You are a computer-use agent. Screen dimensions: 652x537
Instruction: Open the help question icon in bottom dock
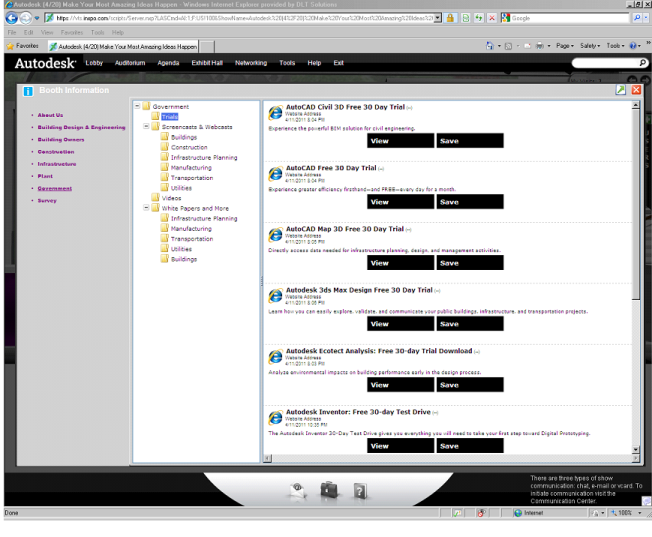tap(360, 491)
